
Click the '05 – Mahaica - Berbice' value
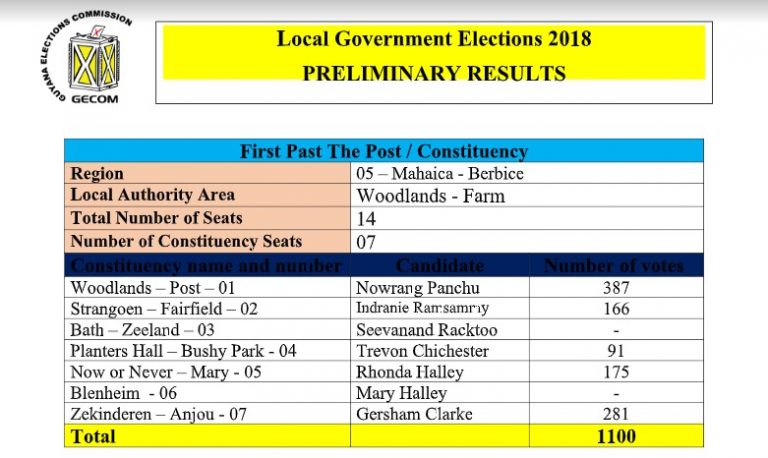pos(440,173)
